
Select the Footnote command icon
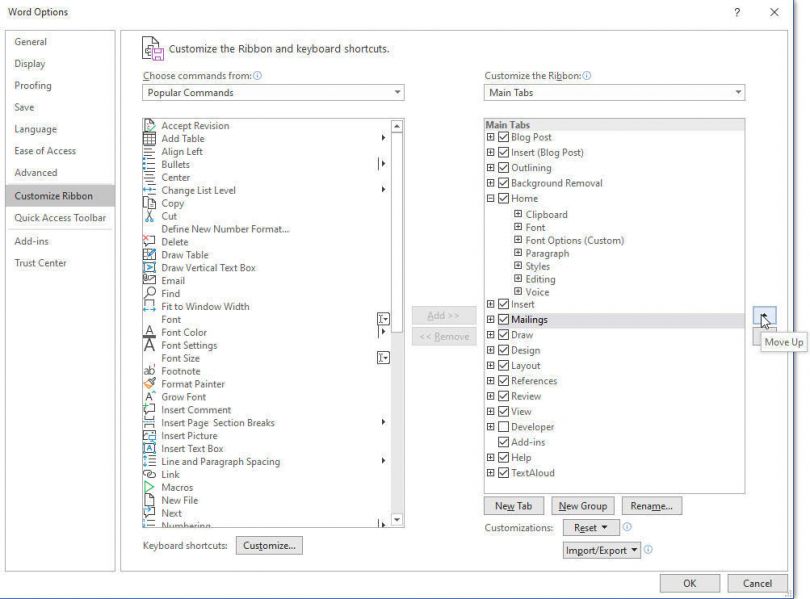(x=148, y=371)
